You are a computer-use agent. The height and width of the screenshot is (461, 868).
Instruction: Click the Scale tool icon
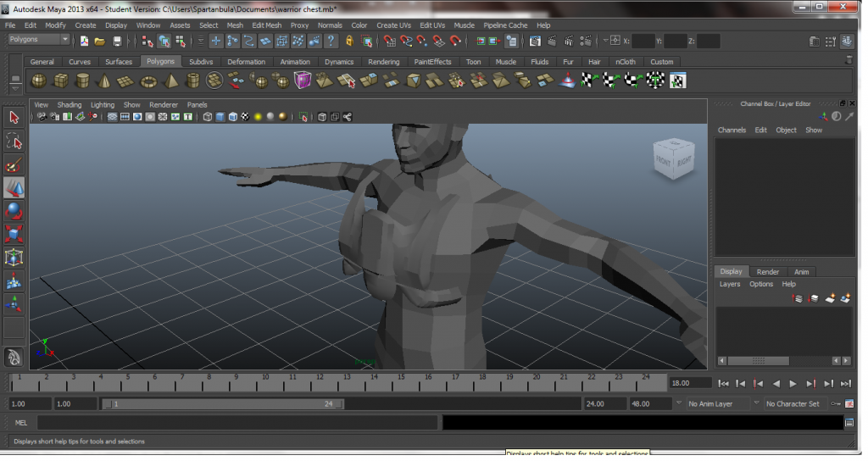click(14, 234)
